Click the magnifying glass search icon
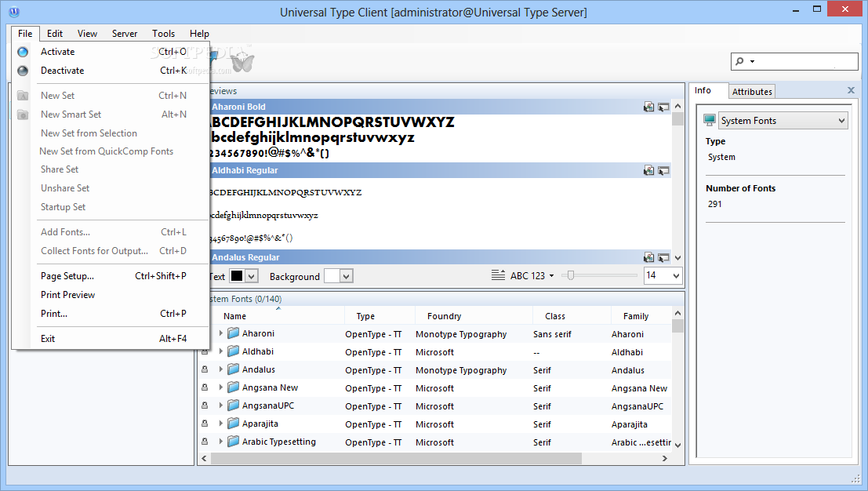This screenshot has width=868, height=491. (739, 61)
